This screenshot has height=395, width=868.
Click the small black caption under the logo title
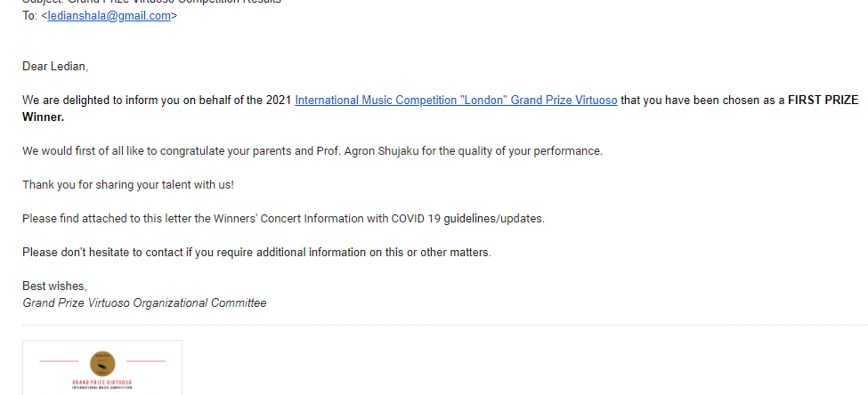(x=102, y=388)
